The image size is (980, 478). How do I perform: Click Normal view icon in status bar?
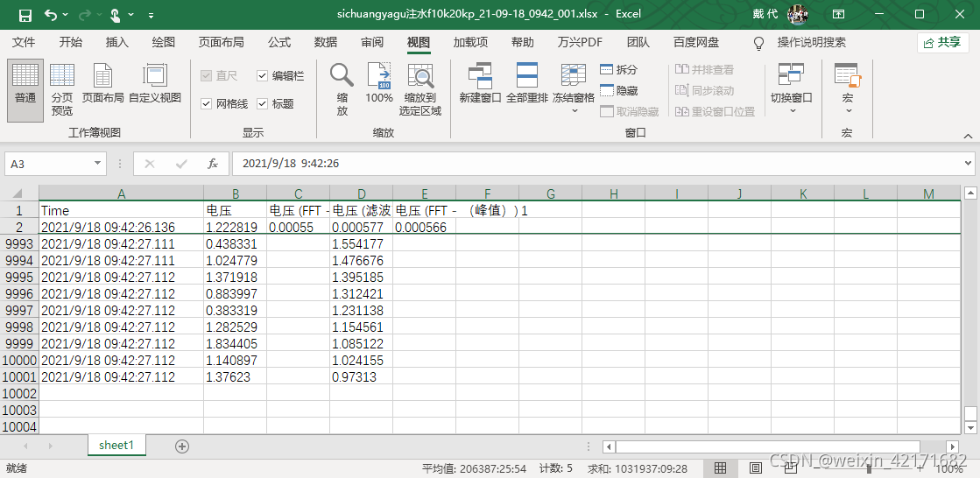click(x=720, y=468)
